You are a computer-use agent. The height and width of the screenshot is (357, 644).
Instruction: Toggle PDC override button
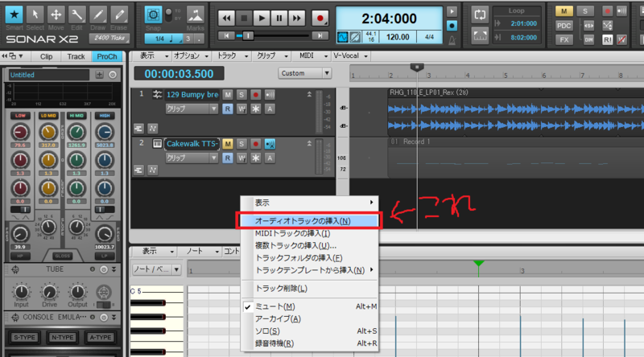point(563,26)
